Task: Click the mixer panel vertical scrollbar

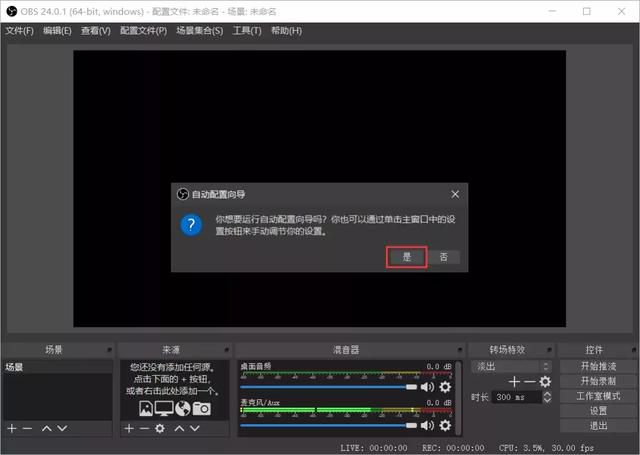Action: coord(459,398)
